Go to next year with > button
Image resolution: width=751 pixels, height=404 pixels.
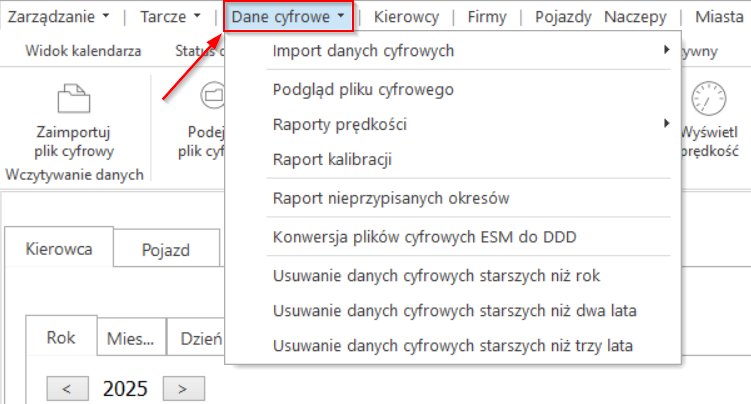183,388
